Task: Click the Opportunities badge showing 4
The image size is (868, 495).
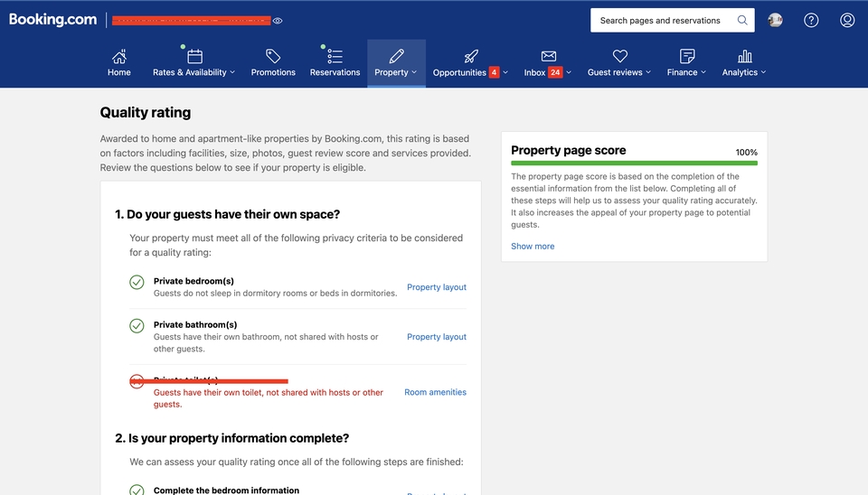Action: click(x=494, y=72)
